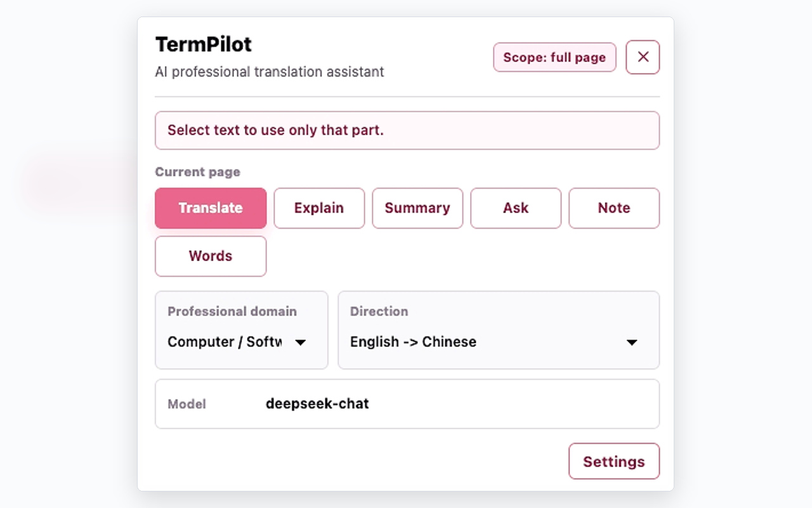Click the 'Current page' label
The height and width of the screenshot is (508, 812).
tap(198, 172)
